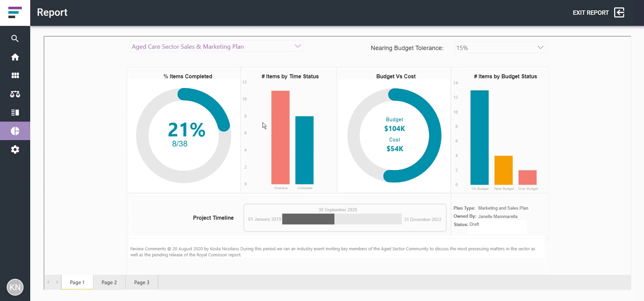
Task: Select the pie chart reports icon
Action: tap(15, 131)
